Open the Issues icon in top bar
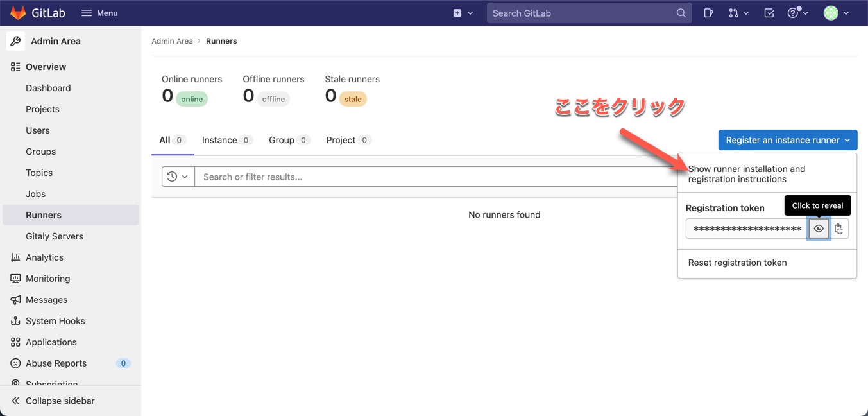 pyautogui.click(x=708, y=13)
